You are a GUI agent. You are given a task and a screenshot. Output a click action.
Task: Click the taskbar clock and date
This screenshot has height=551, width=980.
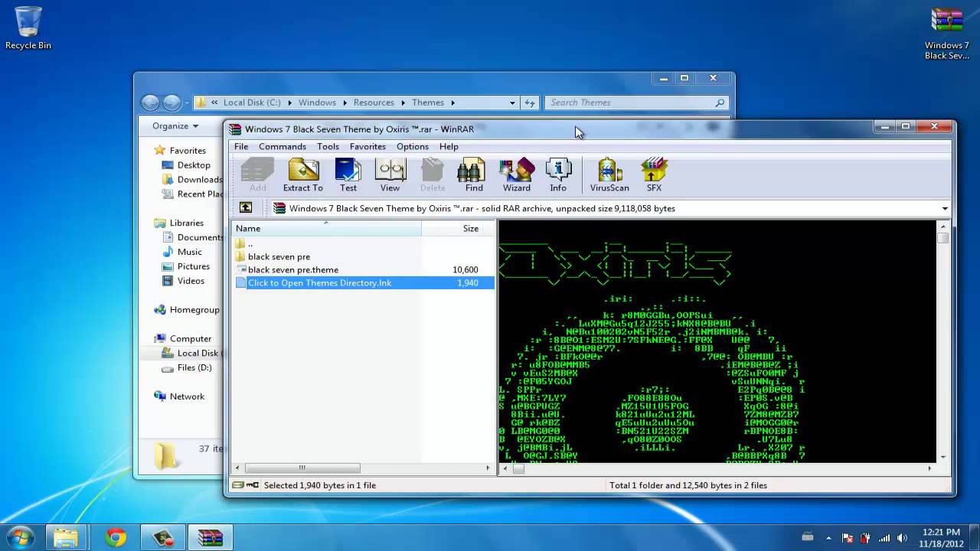(x=941, y=538)
